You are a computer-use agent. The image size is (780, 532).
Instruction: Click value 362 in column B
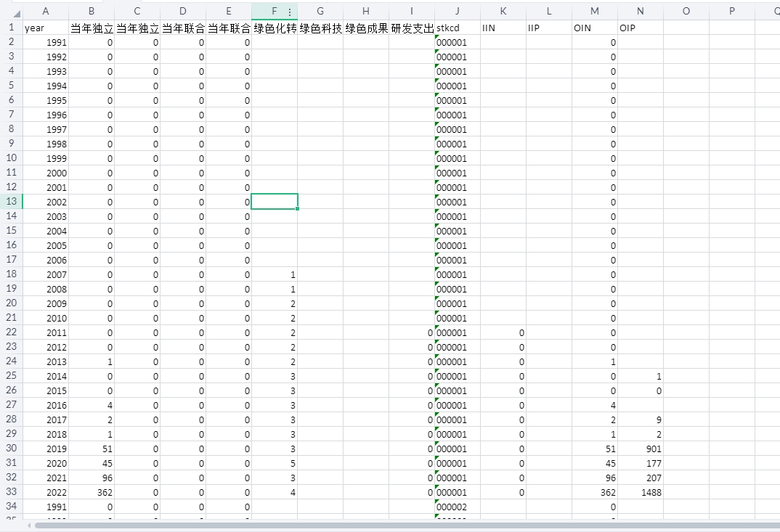click(92, 492)
